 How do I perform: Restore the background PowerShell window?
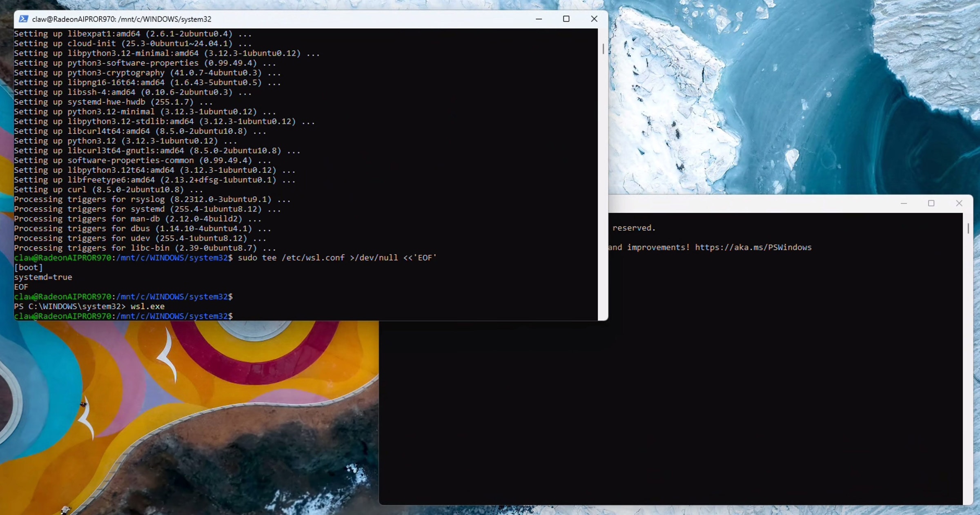click(931, 203)
